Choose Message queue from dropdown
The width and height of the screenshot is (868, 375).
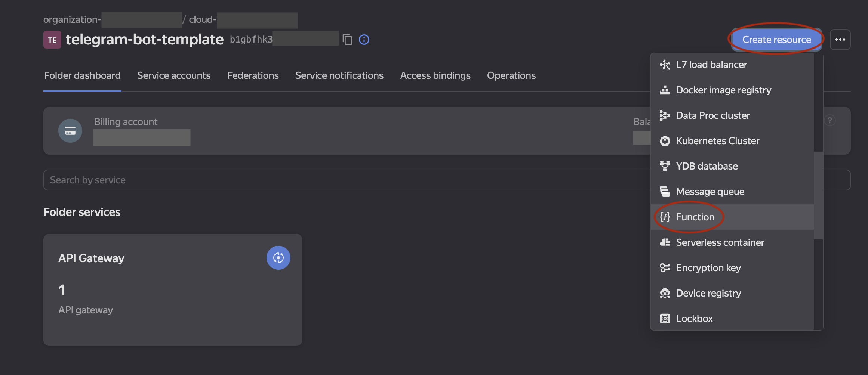click(732, 192)
